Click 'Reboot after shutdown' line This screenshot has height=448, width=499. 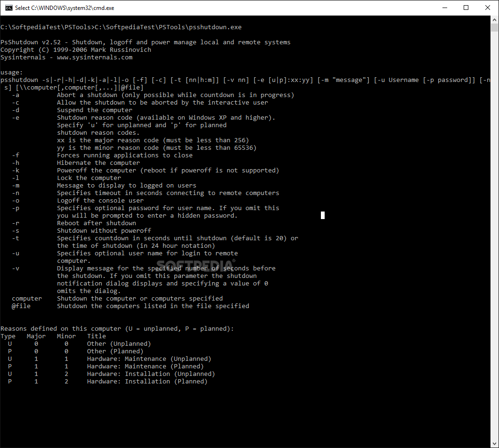[x=97, y=223]
